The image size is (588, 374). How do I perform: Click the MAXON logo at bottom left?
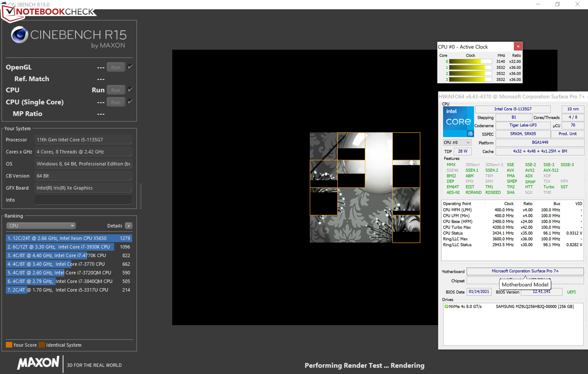coord(38,363)
